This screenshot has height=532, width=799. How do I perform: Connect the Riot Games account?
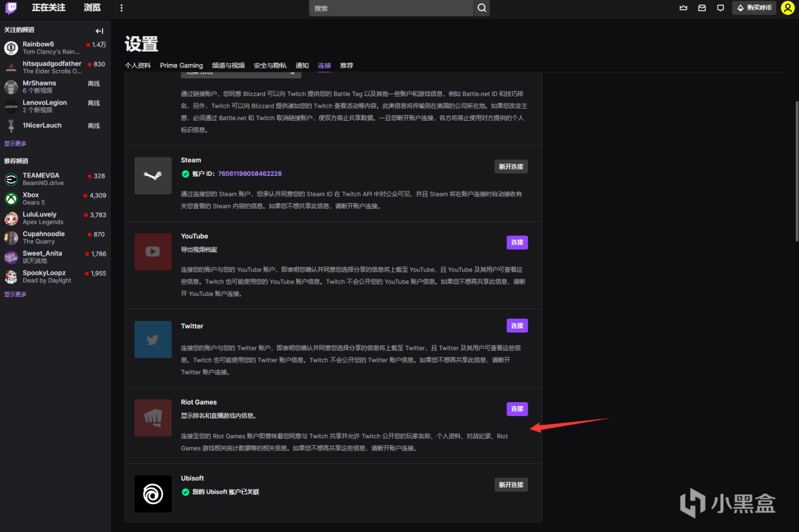(x=517, y=409)
